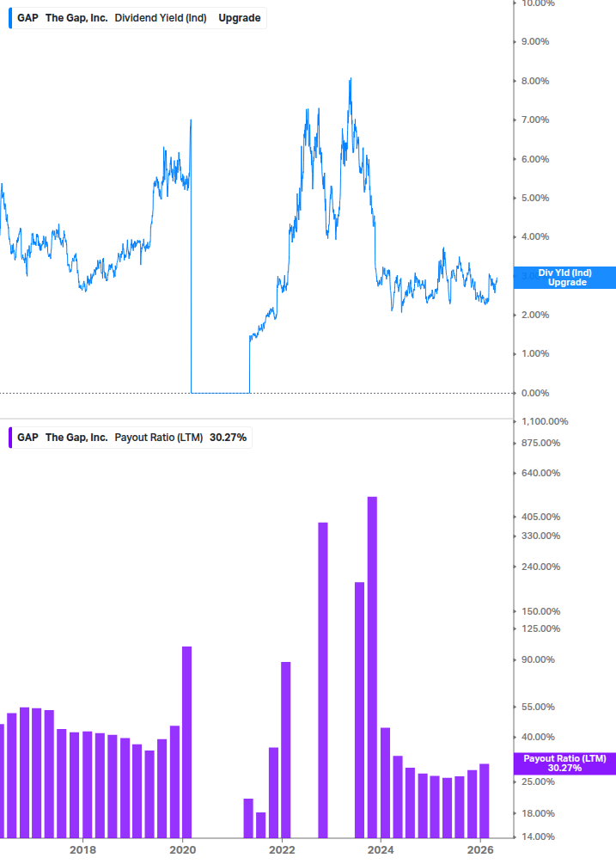The width and height of the screenshot is (616, 864).
Task: Click the purple Payout Ratio (LTM) 30.27% axis tag
Action: (x=564, y=763)
